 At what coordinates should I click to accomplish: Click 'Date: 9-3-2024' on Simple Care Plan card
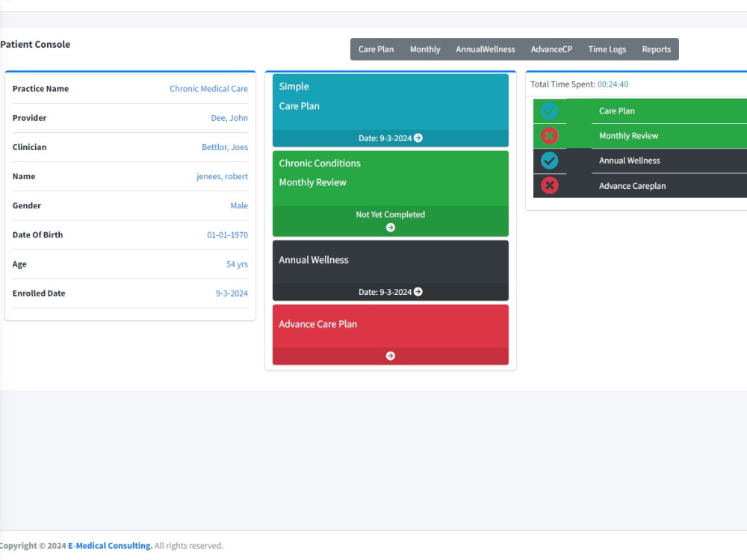[x=385, y=138]
